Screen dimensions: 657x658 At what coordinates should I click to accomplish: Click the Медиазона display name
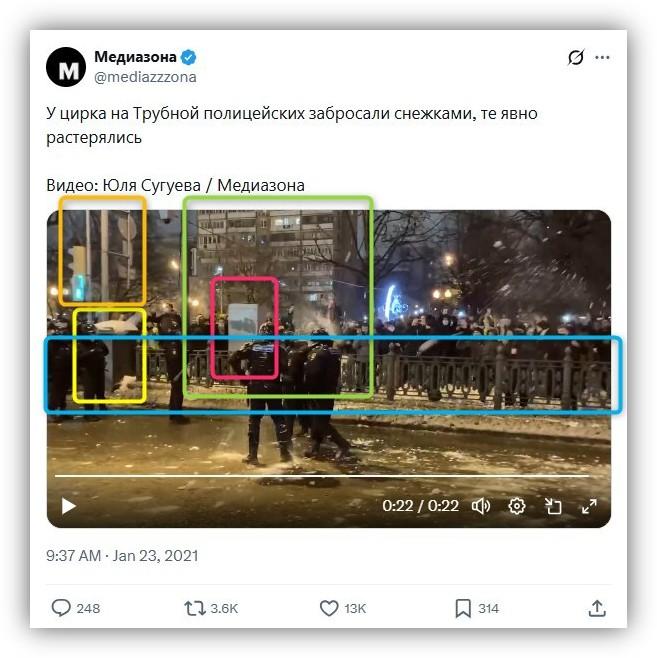[135, 56]
